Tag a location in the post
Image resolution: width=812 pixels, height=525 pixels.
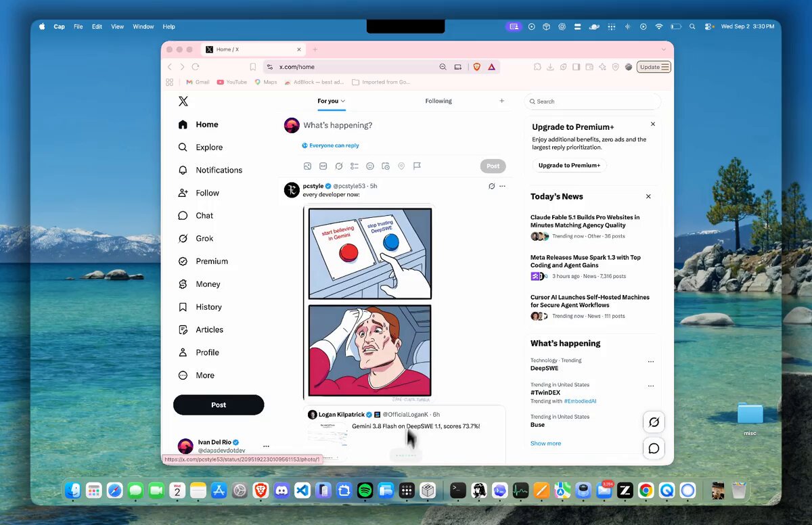[401, 166]
